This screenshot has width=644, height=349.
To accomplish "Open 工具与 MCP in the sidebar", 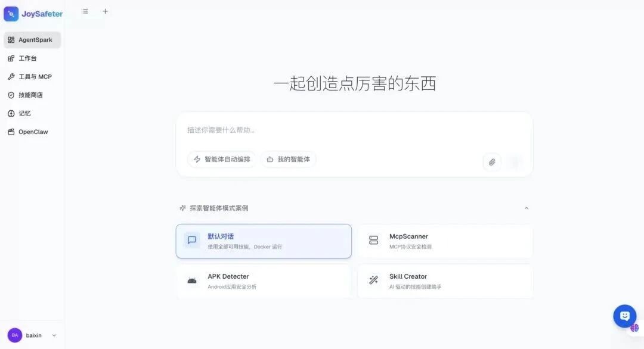I will [32, 77].
